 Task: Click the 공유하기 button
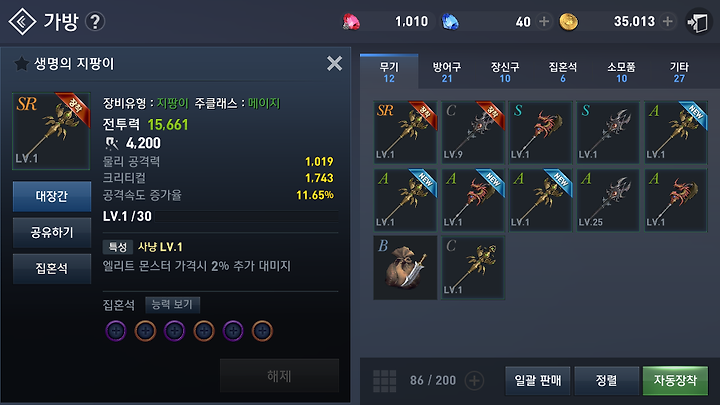(52, 232)
